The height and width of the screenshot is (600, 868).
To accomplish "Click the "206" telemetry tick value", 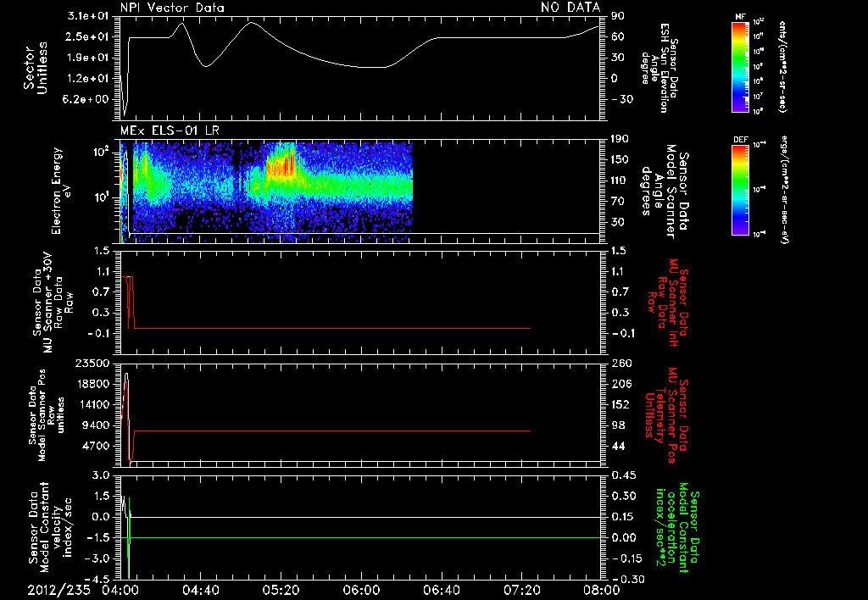I will click(x=621, y=384).
